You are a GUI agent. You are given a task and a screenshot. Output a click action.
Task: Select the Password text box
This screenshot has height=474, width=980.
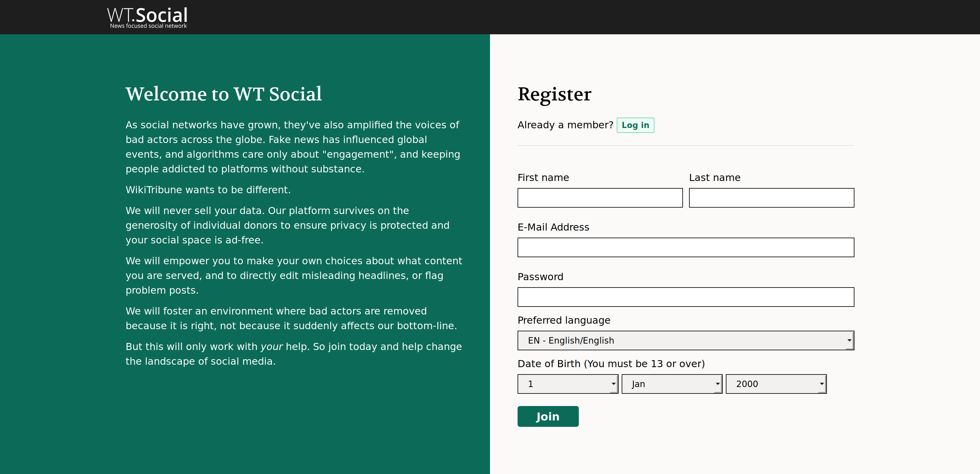click(x=686, y=297)
